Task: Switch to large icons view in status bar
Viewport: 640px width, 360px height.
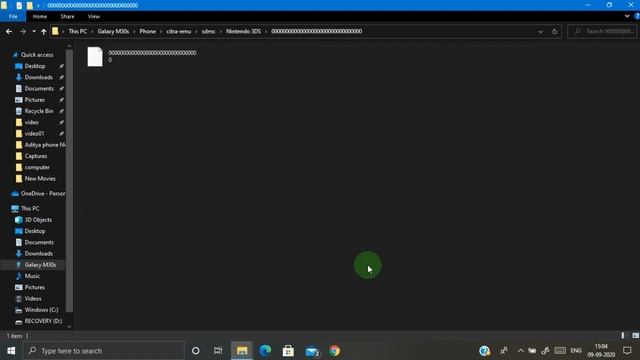Action: (635, 336)
